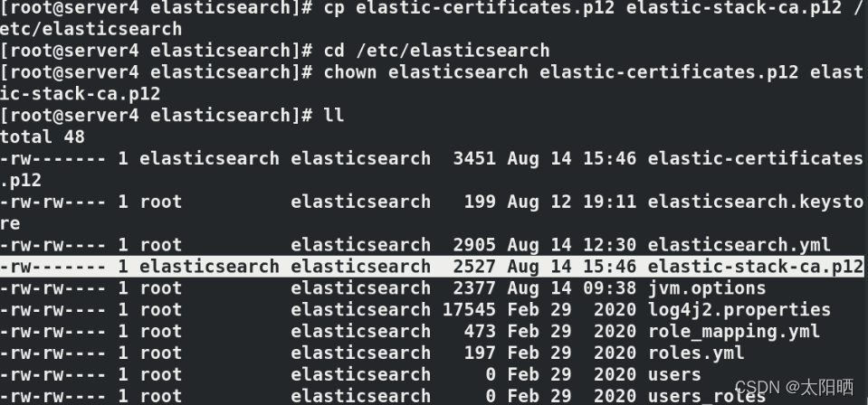The width and height of the screenshot is (868, 405).
Task: Click file size 17545 in log4j2 row
Action: point(470,309)
